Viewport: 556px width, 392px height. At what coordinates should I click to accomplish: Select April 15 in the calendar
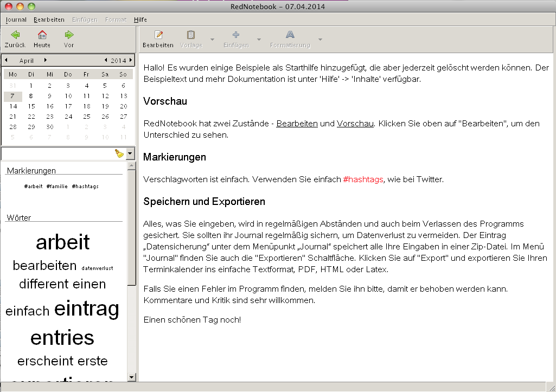click(x=31, y=106)
